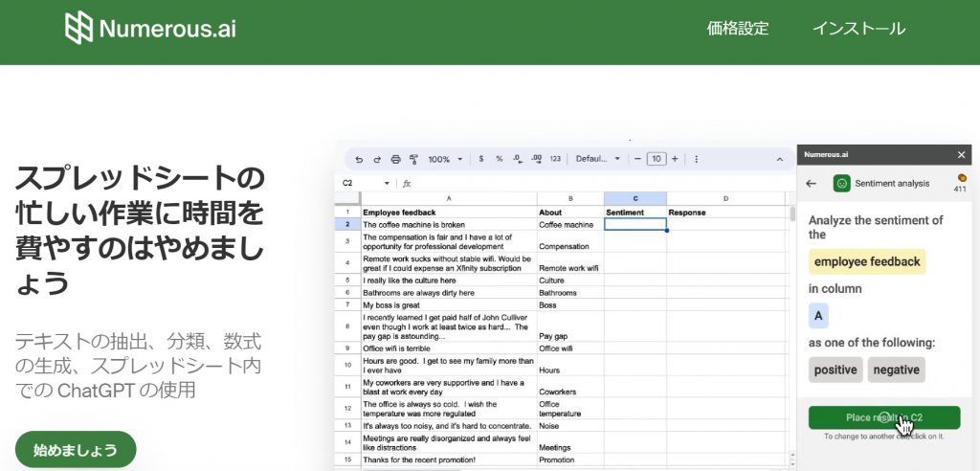This screenshot has height=471, width=980.
Task: Open the three-dot more options menu
Action: coord(696,159)
